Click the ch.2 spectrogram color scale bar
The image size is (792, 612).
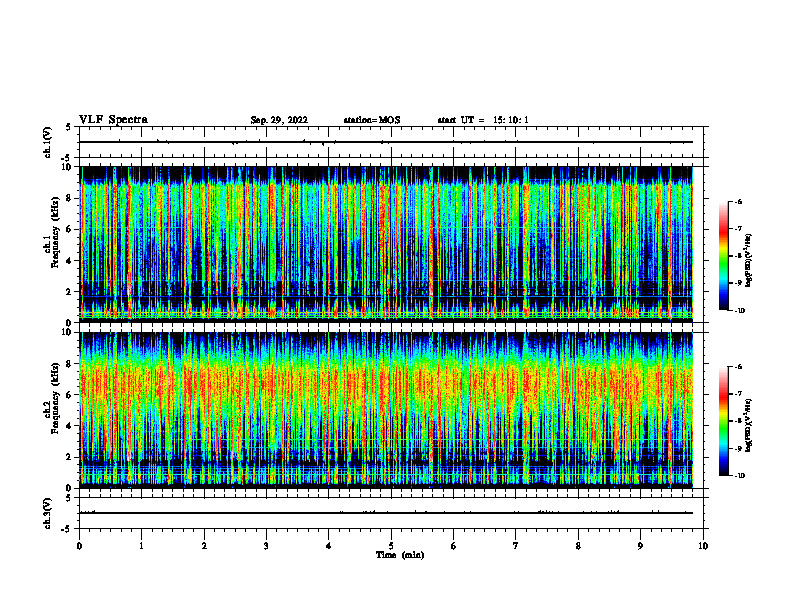724,421
